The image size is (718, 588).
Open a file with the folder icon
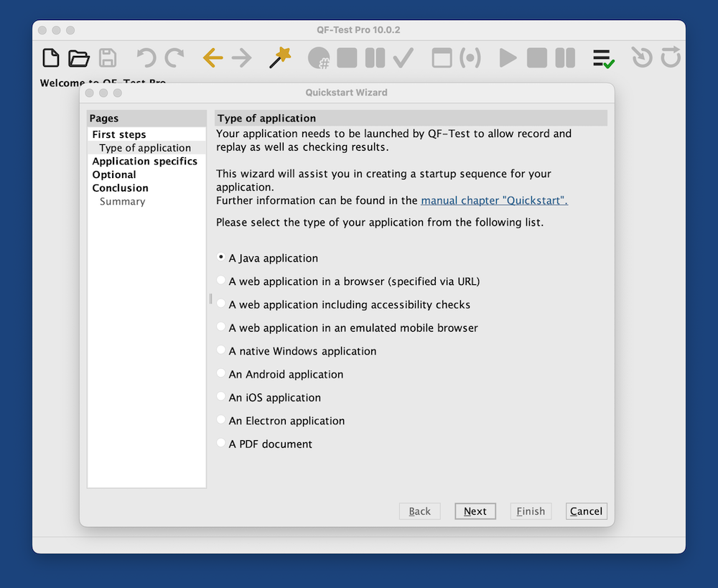pyautogui.click(x=79, y=58)
